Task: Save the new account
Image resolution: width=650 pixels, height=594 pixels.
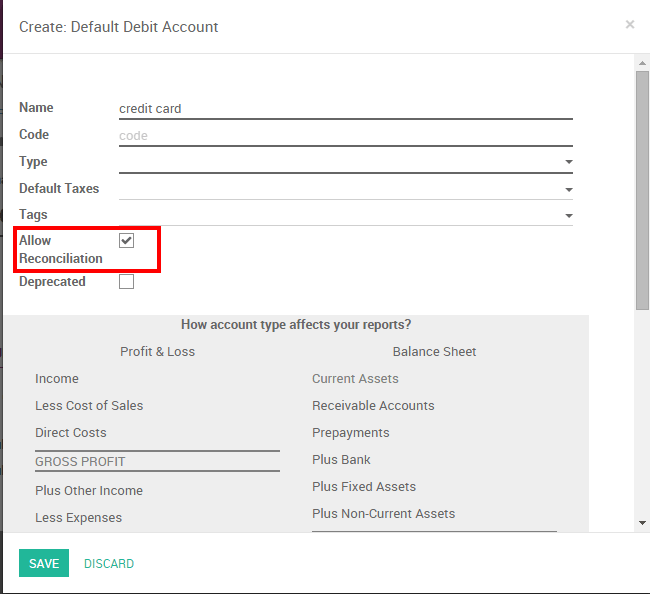Action: click(44, 564)
